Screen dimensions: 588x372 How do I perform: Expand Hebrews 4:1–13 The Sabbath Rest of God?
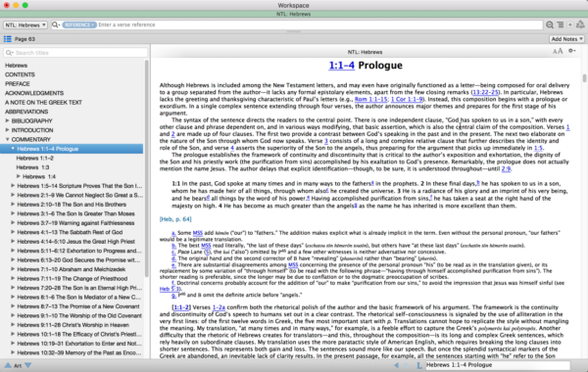pos(13,232)
